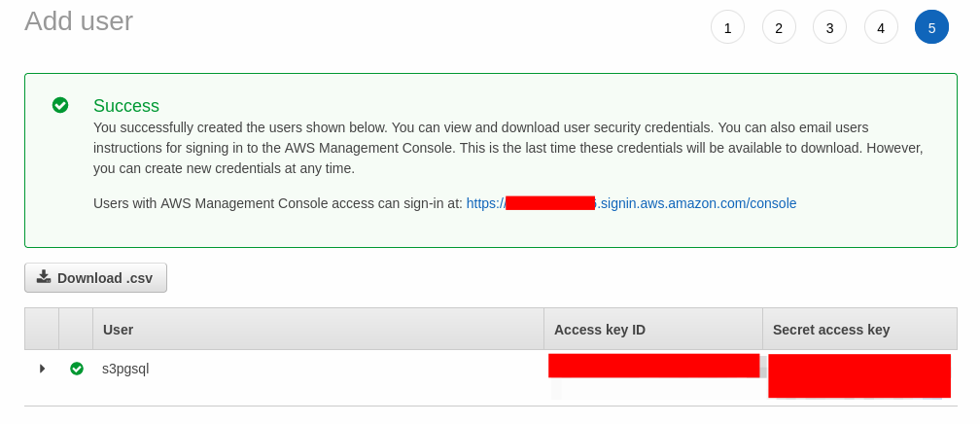Click empty header cell above expand arrow
980x424 pixels.
click(x=42, y=330)
